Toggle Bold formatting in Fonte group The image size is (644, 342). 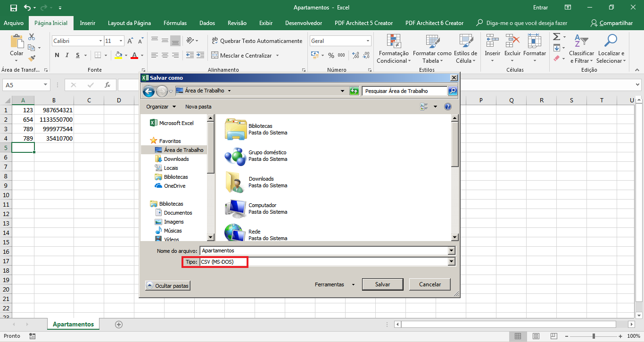coord(57,55)
